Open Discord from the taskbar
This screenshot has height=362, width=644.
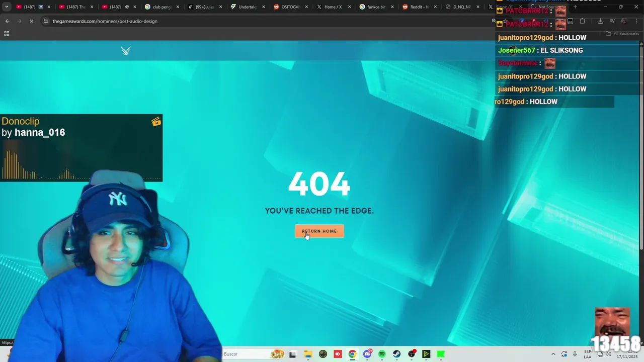point(368,354)
